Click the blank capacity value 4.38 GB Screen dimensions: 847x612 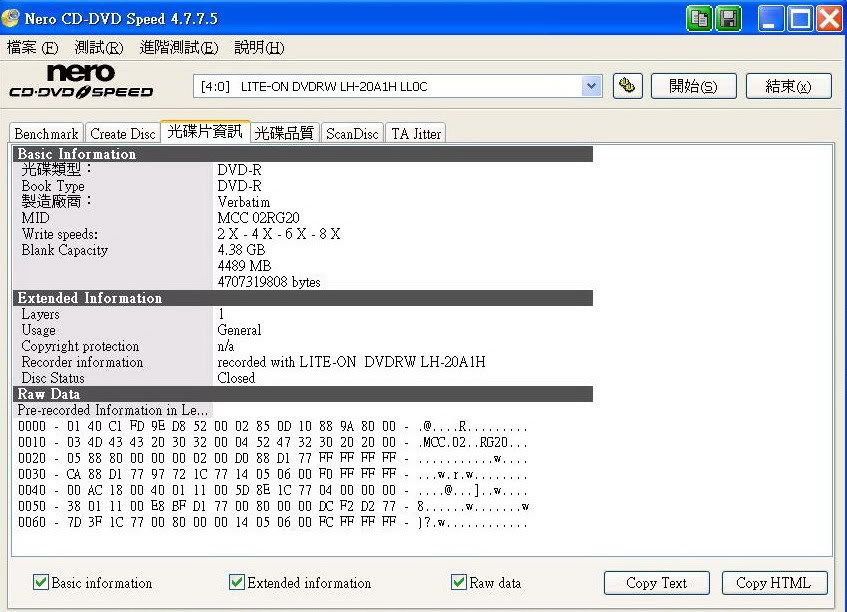click(x=241, y=250)
